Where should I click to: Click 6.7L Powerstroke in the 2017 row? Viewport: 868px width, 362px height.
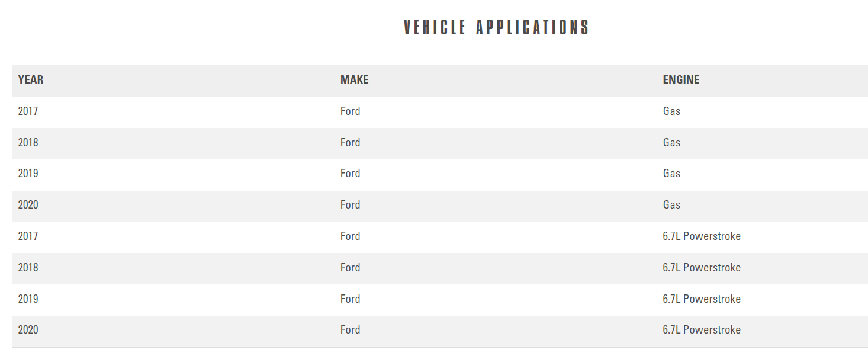tap(702, 236)
